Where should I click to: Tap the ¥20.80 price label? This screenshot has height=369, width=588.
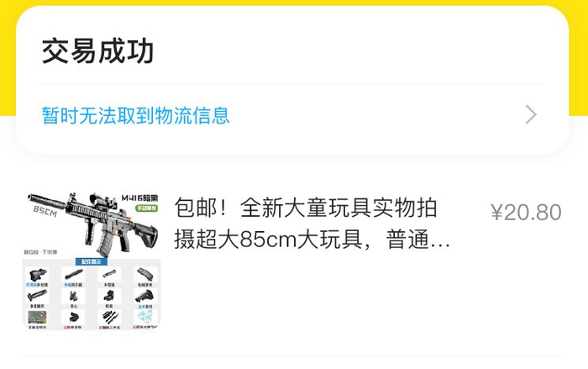tap(526, 213)
